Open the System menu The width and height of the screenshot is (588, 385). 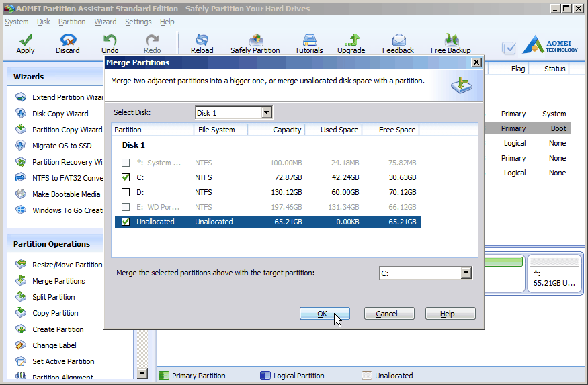pos(17,22)
